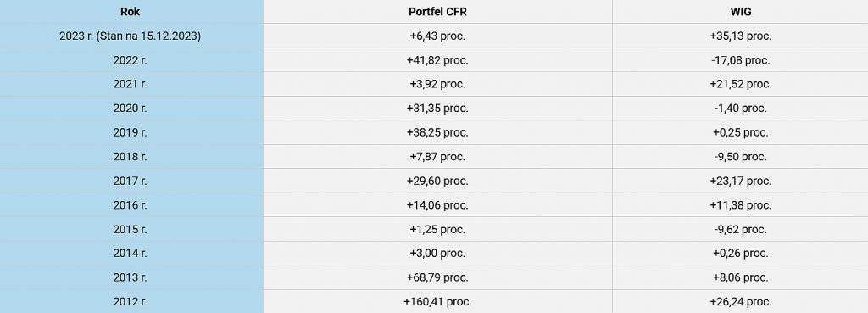
Task: Select the 2023 r. (Stan na 15.12.2023) cell
Action: 130,36
